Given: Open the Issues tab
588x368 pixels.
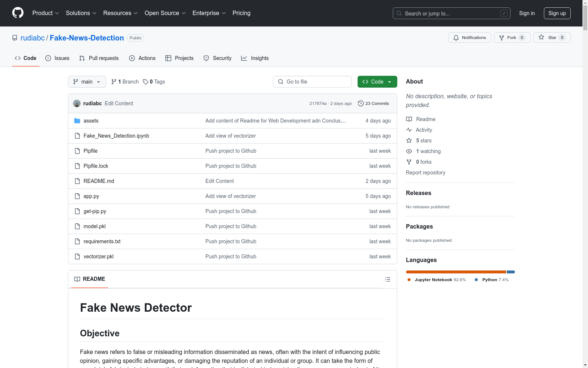Looking at the screenshot, I should click(x=57, y=58).
